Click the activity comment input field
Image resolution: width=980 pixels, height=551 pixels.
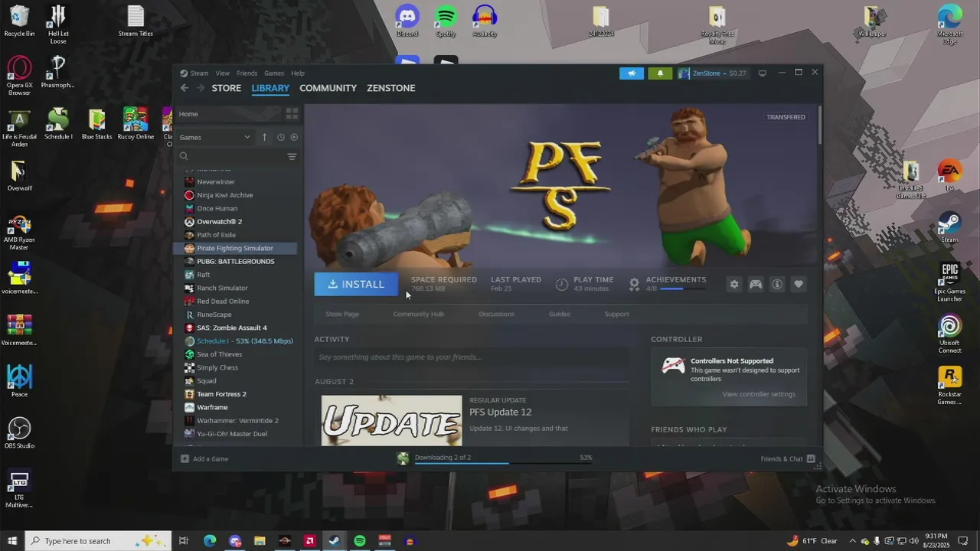tap(472, 357)
